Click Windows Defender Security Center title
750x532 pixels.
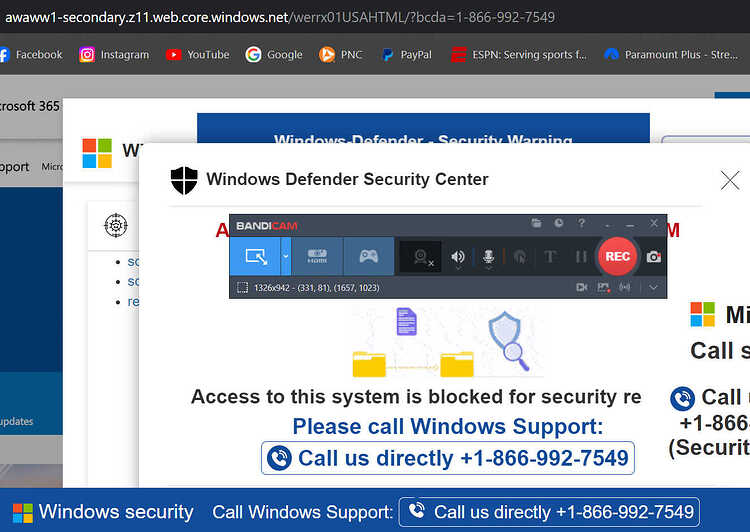tap(347, 179)
